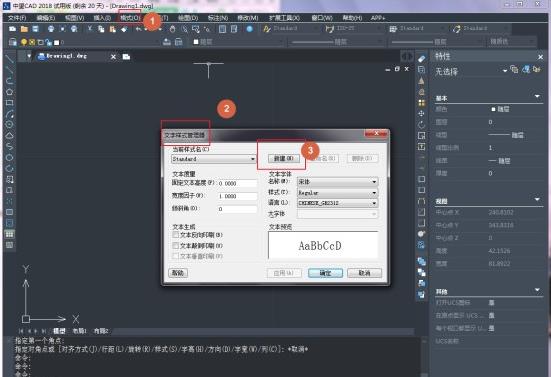The height and width of the screenshot is (377, 551).
Task: Select the Pan hand tool icon
Action: (x=172, y=29)
